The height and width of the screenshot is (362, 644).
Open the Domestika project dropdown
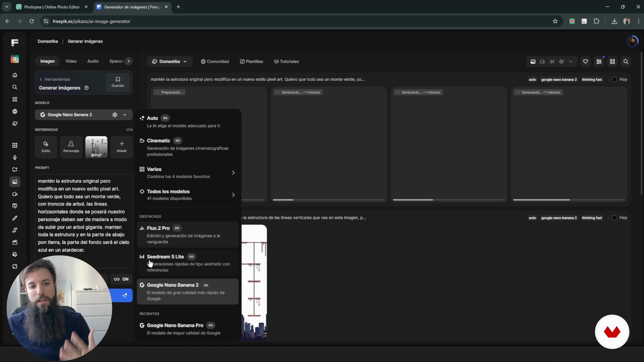tap(170, 62)
